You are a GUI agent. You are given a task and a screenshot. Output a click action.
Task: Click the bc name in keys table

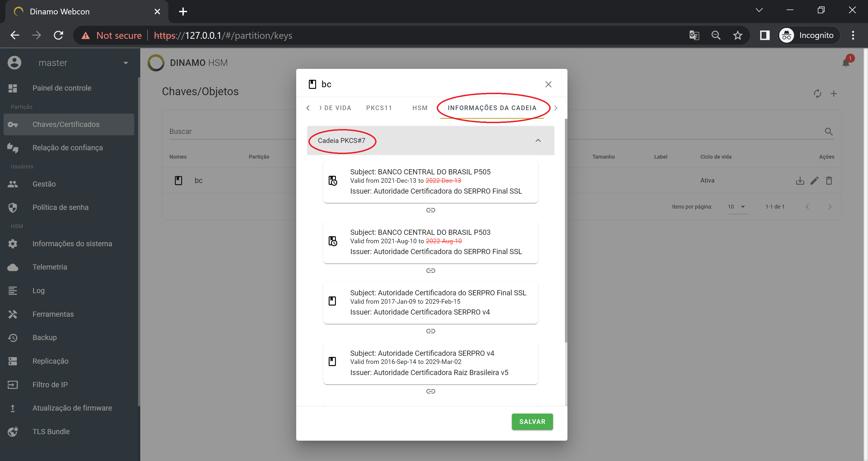click(199, 181)
